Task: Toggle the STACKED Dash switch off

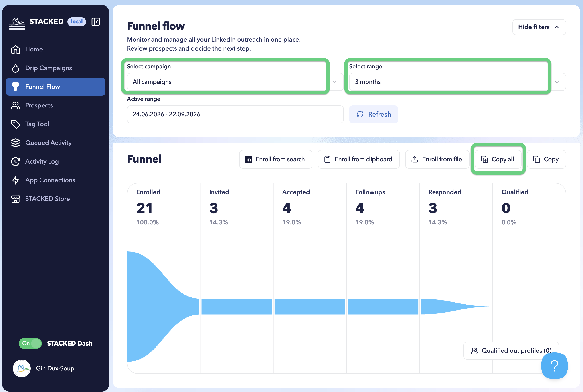Action: click(30, 343)
